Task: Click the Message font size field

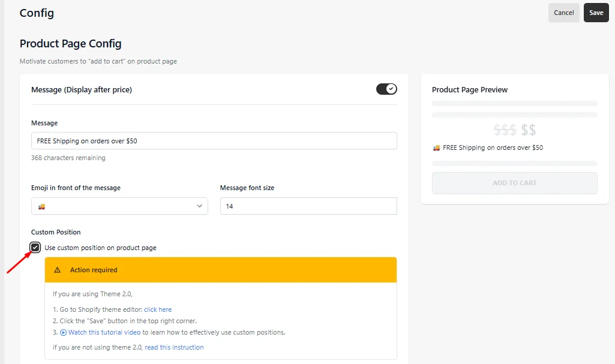Action: coord(308,206)
